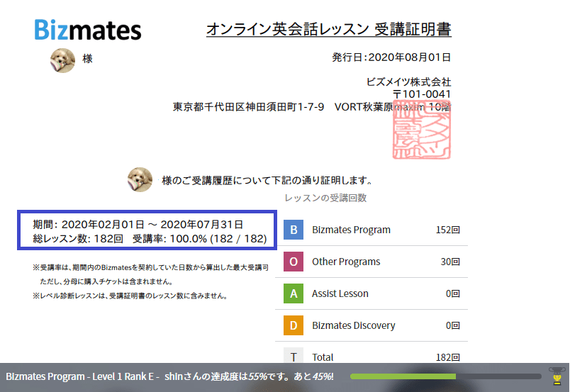Click the company name ビズメイツ株式会社
Image resolution: width=570 pixels, height=392 pixels.
(408, 82)
